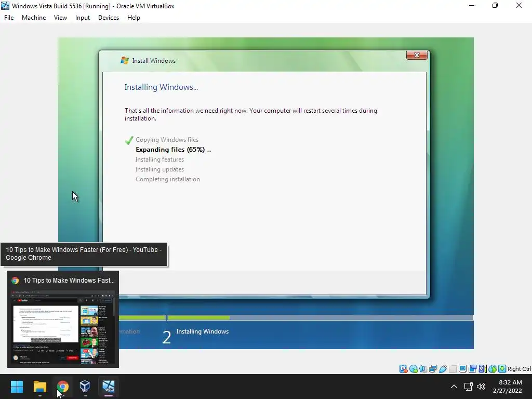Click the USB devices indicator in the VirtualBox status bar
532x399 pixels.
(443, 369)
